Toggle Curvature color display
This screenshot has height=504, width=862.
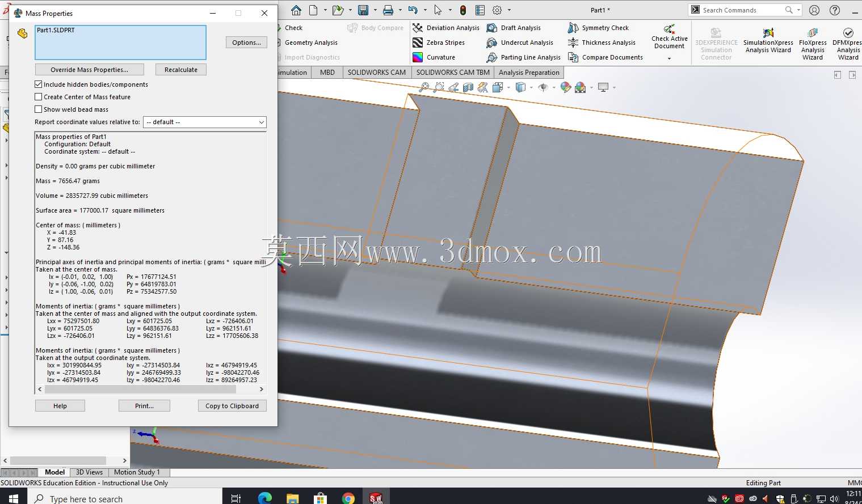pos(434,57)
